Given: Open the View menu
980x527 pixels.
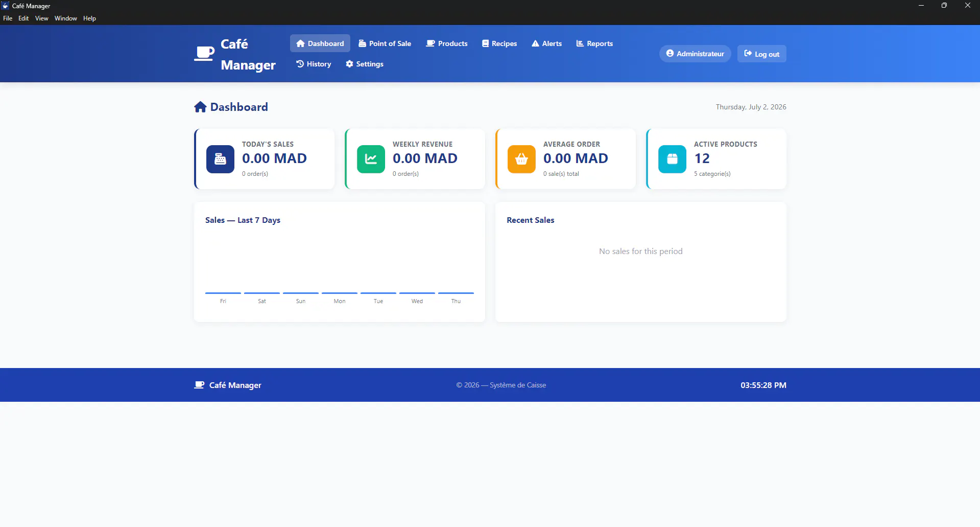Looking at the screenshot, I should pyautogui.click(x=42, y=18).
